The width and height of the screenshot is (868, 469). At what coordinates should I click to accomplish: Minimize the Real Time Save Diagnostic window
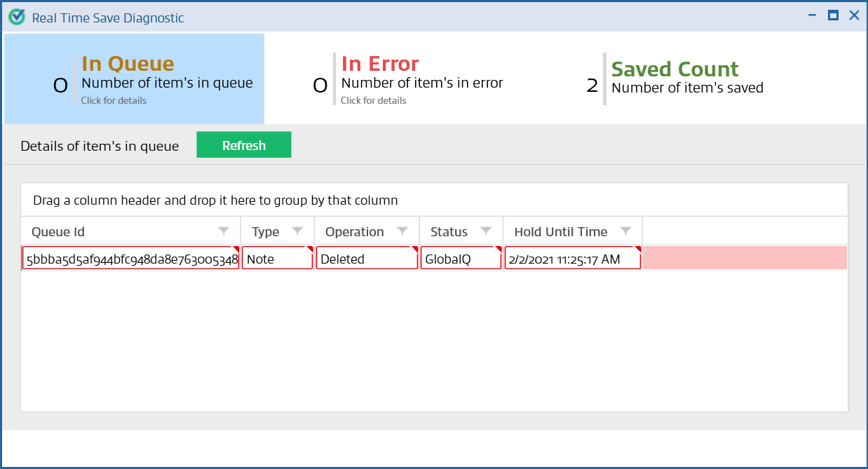tap(812, 15)
